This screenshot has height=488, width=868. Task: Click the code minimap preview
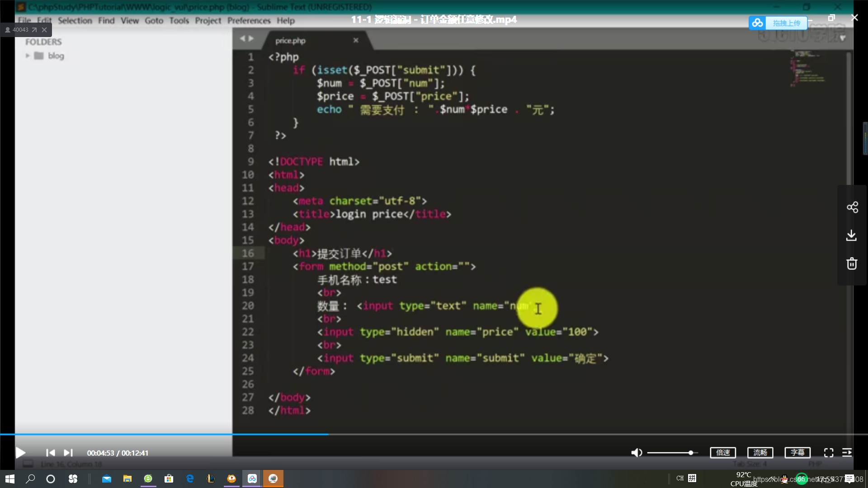tap(807, 68)
